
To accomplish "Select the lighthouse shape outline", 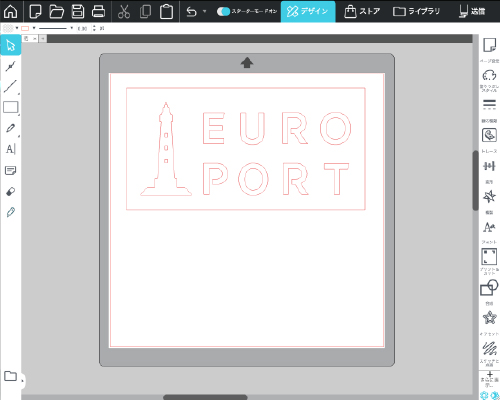I will click(166, 149).
